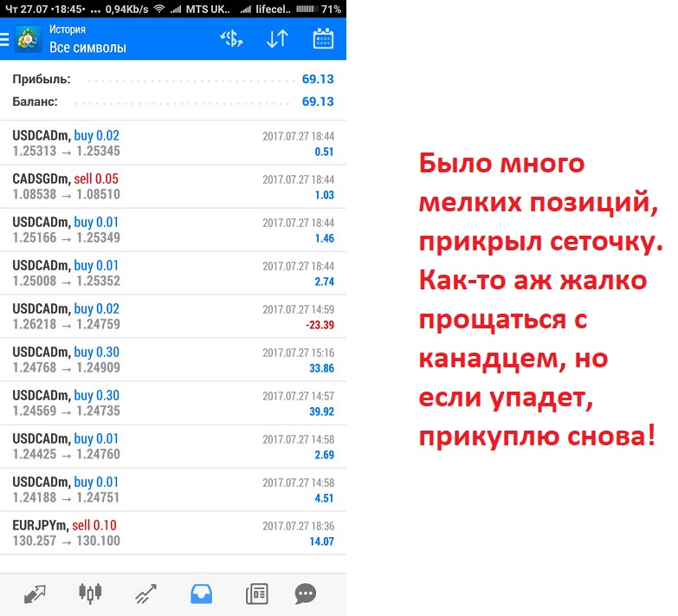Screen dimensions: 678x616
Task: Tap the Wi-Fi status bar icon
Action: click(x=159, y=8)
